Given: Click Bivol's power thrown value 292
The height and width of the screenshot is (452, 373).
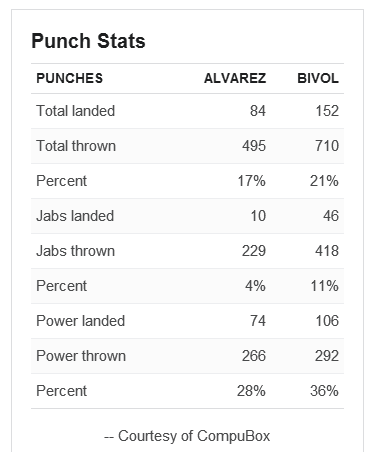Looking at the screenshot, I should [x=327, y=356].
